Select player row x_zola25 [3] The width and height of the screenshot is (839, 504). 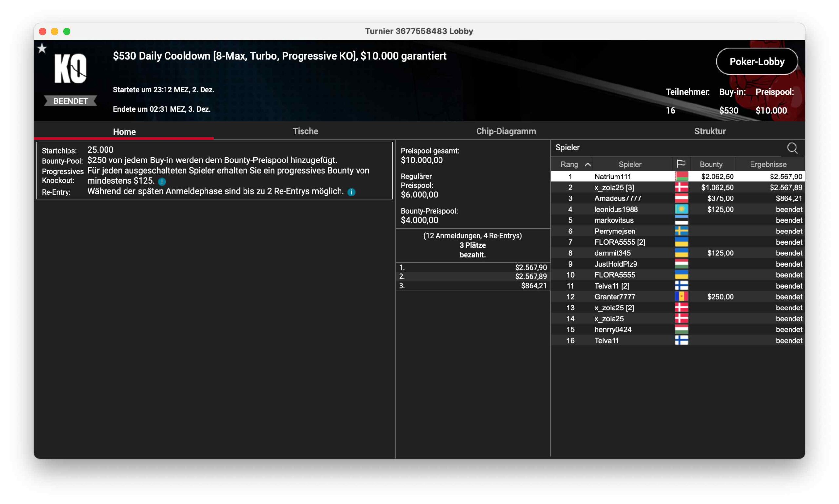point(614,187)
